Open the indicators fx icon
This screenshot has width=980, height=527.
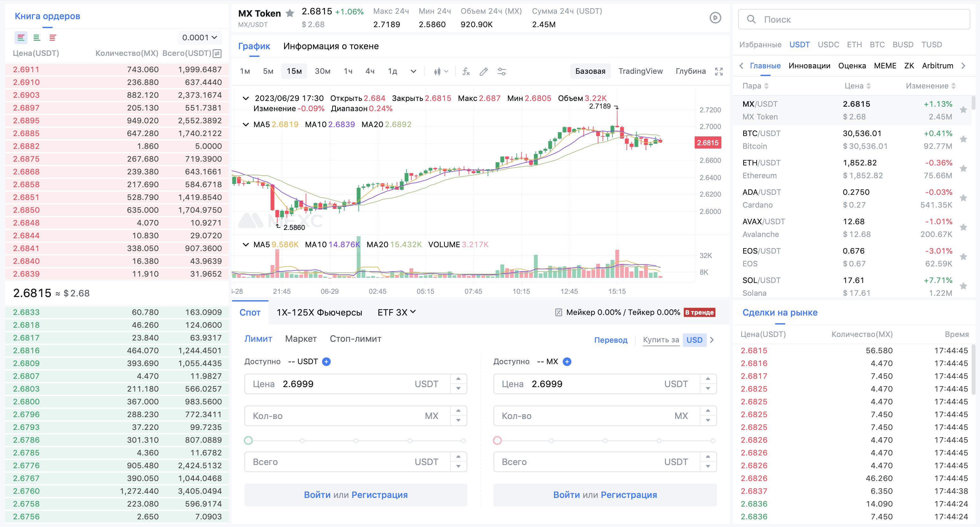pyautogui.click(x=466, y=71)
